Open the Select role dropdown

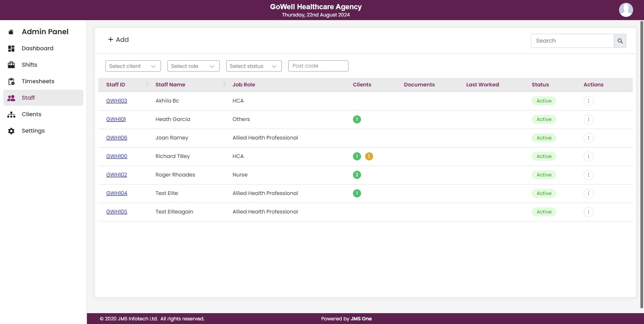193,66
